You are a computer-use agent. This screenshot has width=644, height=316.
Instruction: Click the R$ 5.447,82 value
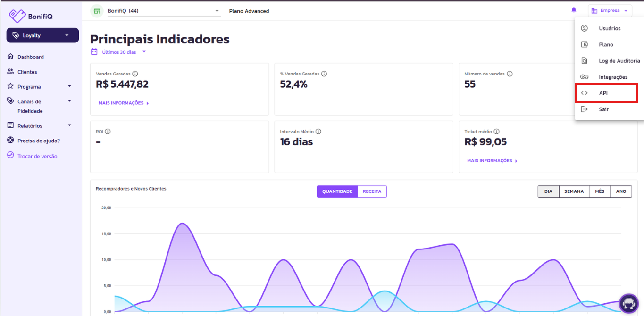click(x=122, y=84)
